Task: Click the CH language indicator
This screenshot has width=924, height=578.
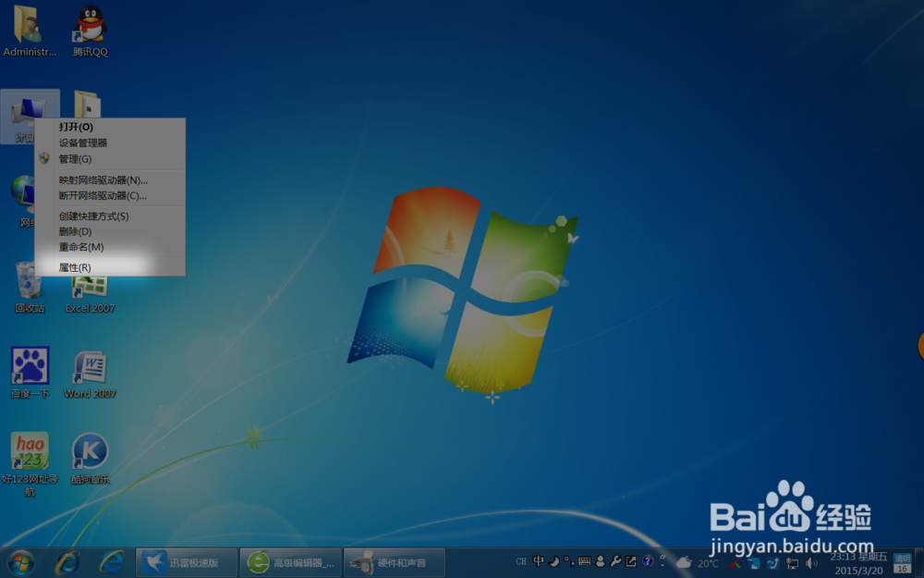Action: (x=521, y=561)
